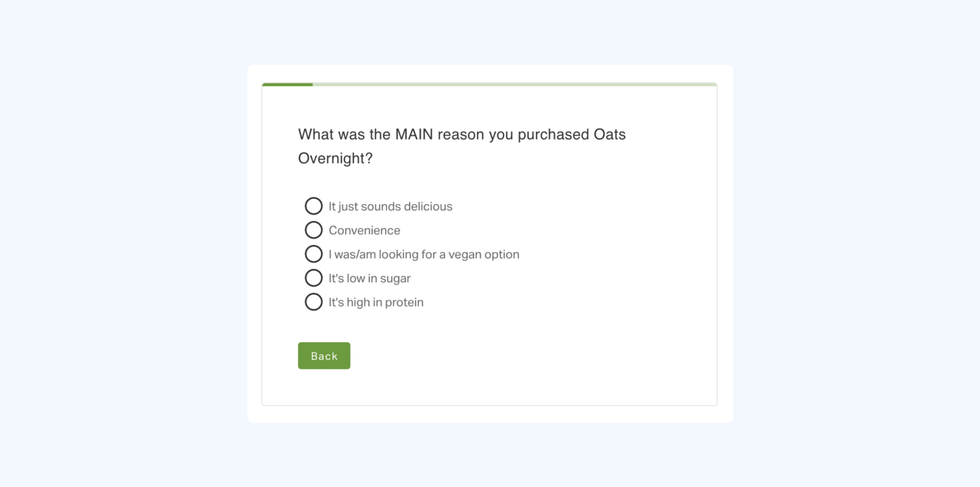Click the "It's high in protein" label text
The height and width of the screenshot is (487, 980).
point(376,303)
